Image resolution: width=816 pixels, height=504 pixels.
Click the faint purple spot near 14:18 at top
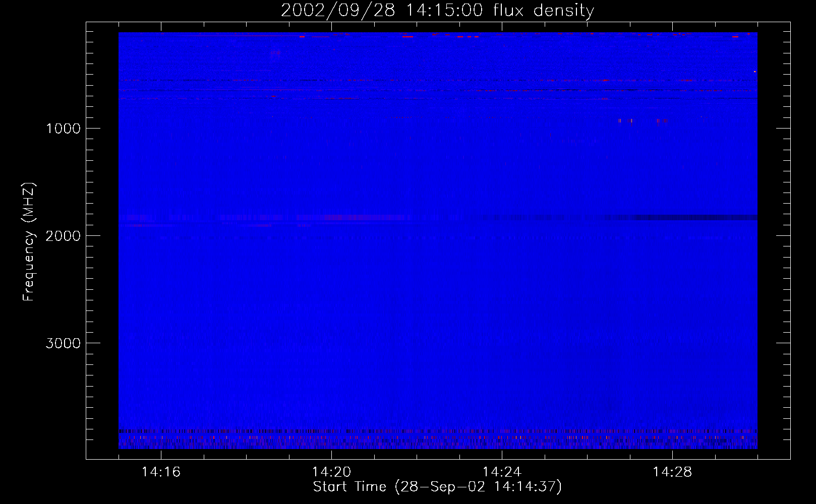coord(275,53)
